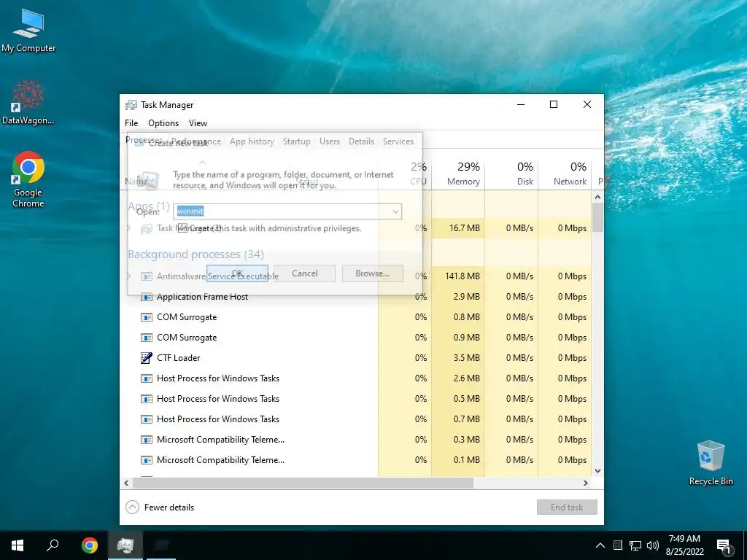Screen dimensions: 747x560
Task: Click the 16.7 MB memory value
Action: [x=465, y=228]
